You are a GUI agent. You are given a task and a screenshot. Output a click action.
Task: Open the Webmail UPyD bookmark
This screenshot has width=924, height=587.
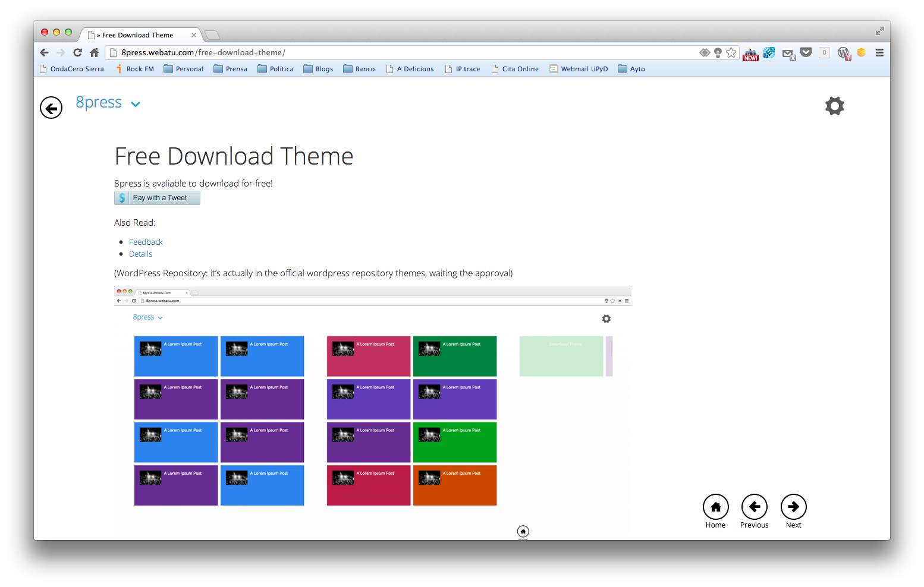[579, 69]
